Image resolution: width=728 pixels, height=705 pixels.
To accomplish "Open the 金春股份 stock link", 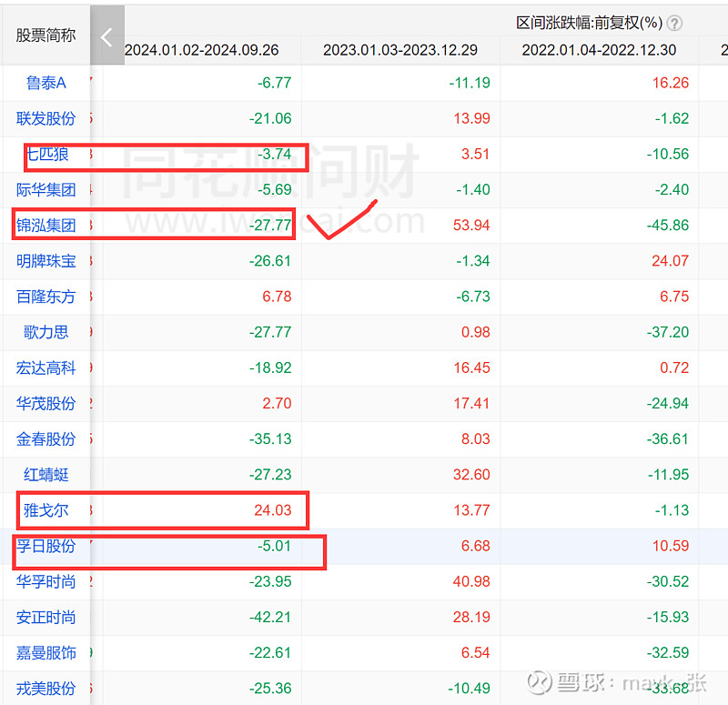I will [x=46, y=439].
